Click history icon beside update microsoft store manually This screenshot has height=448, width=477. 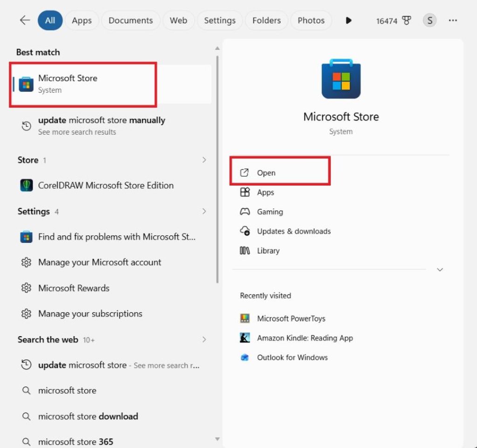coord(26,126)
